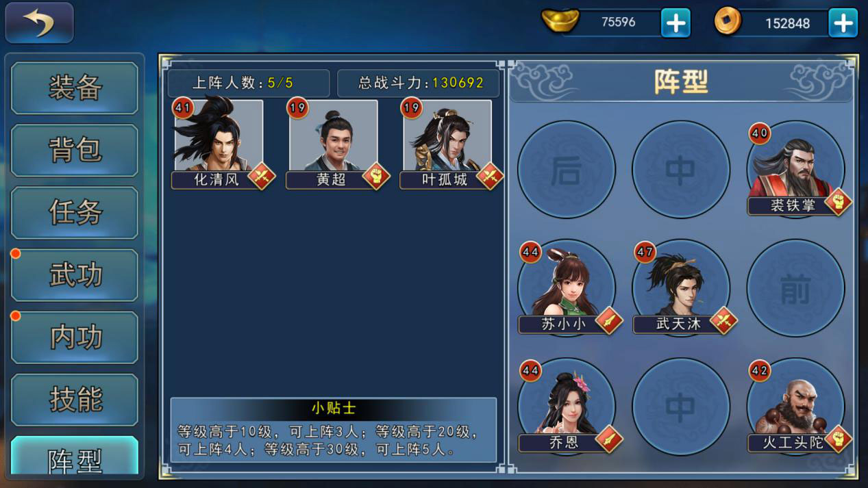Click 苏小小 formation slot
This screenshot has width=868, height=488.
pos(567,287)
